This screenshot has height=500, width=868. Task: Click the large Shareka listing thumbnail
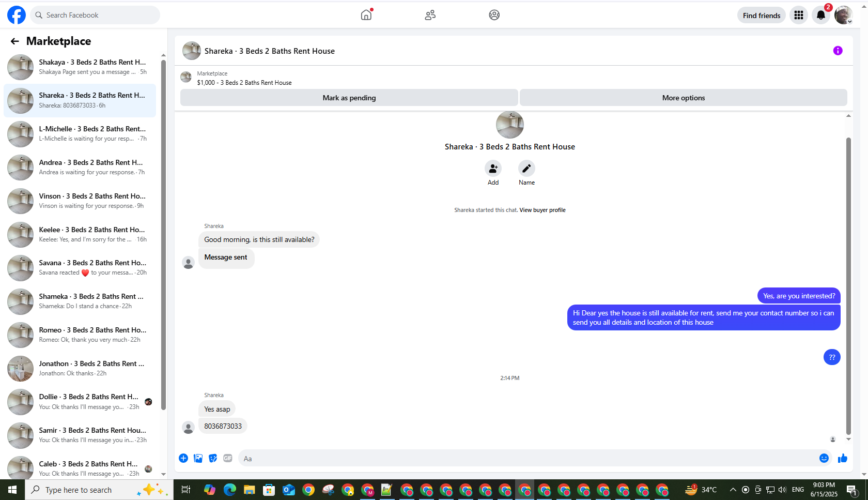tap(510, 125)
